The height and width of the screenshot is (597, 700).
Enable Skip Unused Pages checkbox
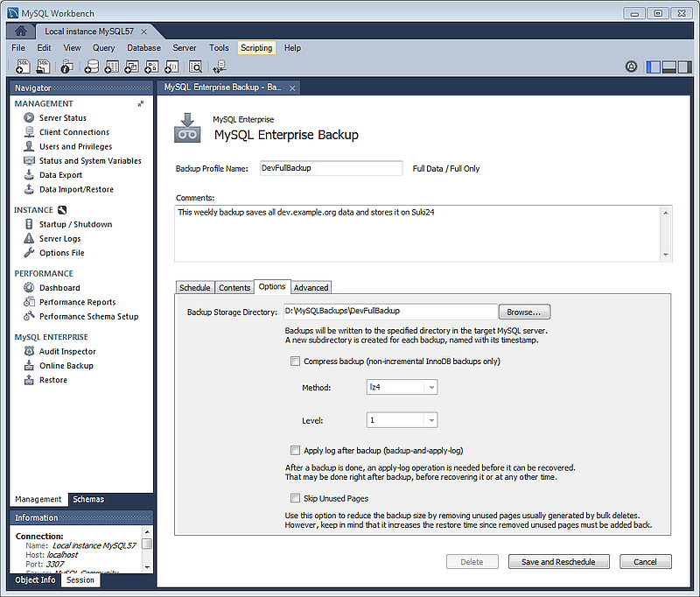pos(295,498)
